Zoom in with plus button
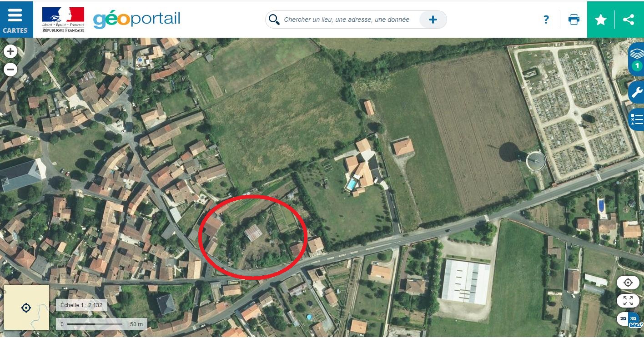 coord(10,51)
